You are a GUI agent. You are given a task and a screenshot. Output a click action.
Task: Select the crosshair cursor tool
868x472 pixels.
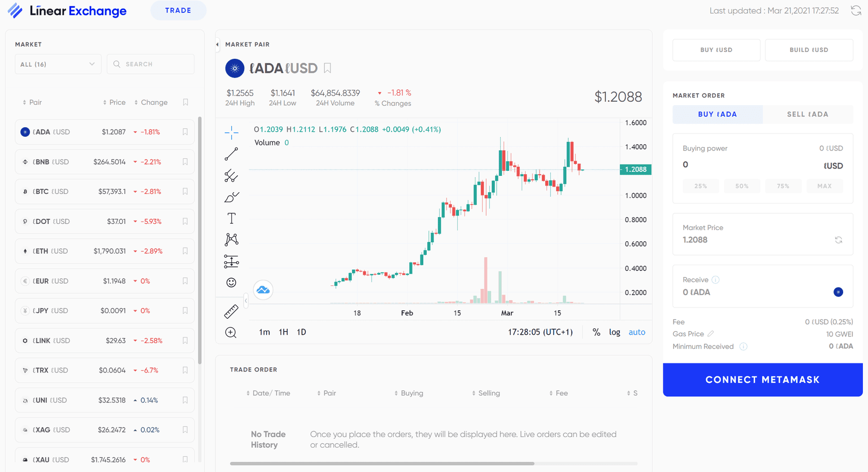click(231, 133)
